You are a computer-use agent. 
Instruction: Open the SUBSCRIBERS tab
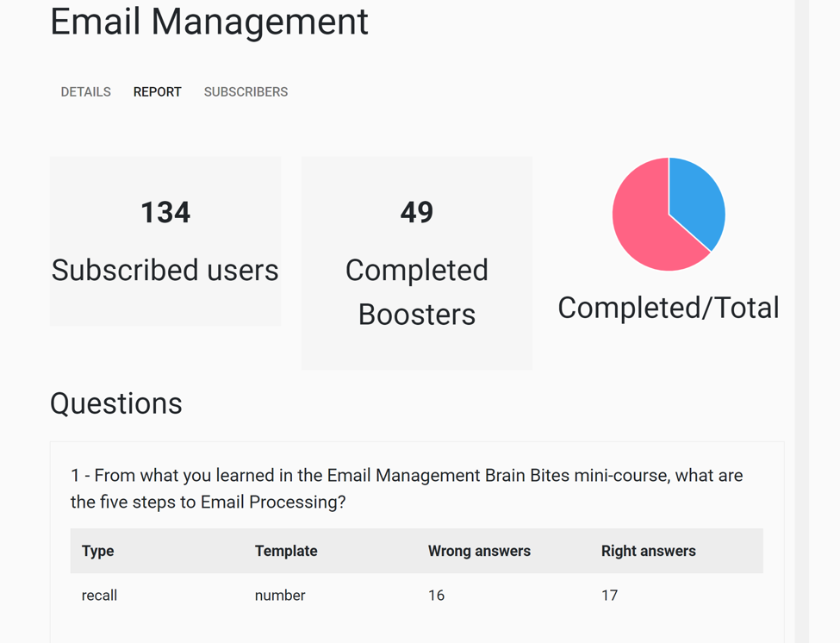point(246,92)
